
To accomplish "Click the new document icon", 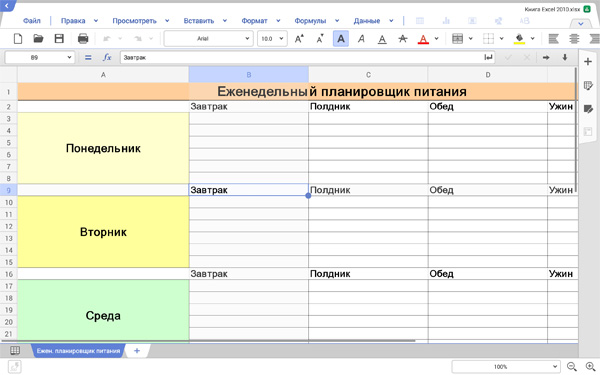I will click(x=18, y=39).
